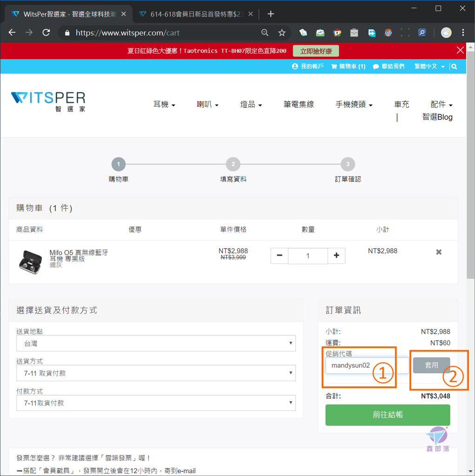Click the glasses face extension icon
The width and height of the screenshot is (475, 476).
tap(388, 33)
